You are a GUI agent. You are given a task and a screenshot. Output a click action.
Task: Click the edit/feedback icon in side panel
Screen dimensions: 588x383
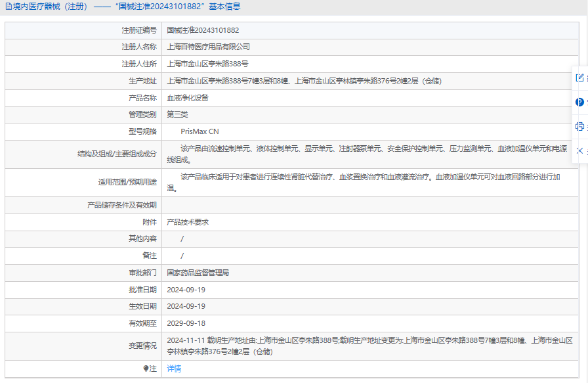point(579,78)
